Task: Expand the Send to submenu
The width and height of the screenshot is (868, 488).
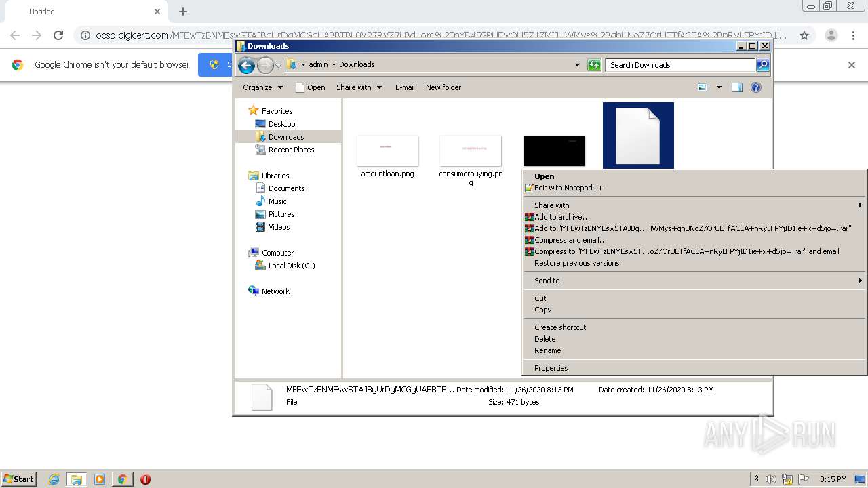Action: [694, 281]
